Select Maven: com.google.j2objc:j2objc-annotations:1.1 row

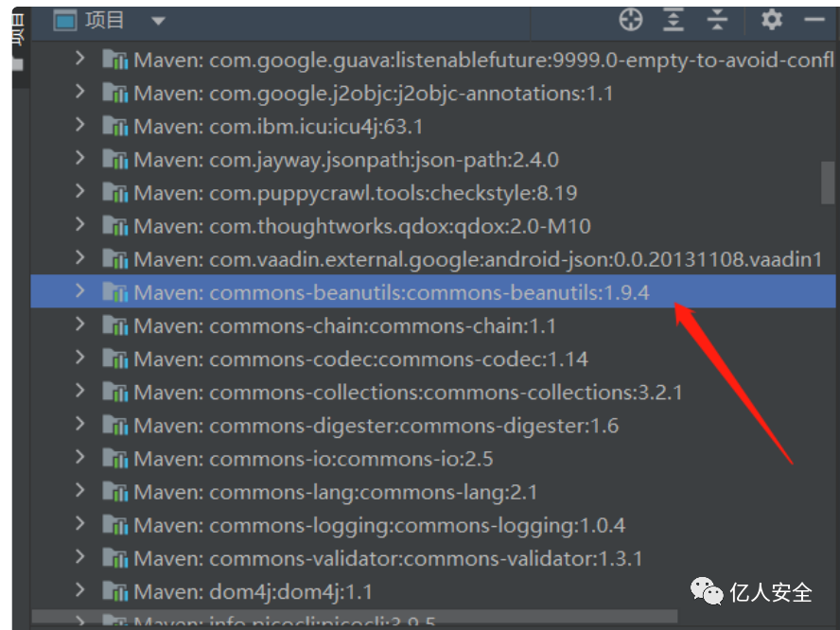pyautogui.click(x=433, y=93)
